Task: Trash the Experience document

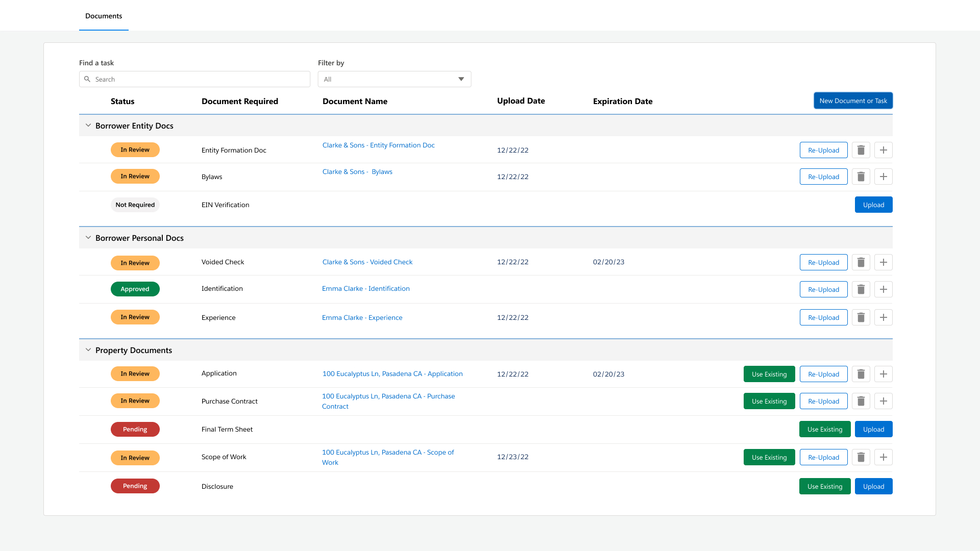Action: coord(861,317)
